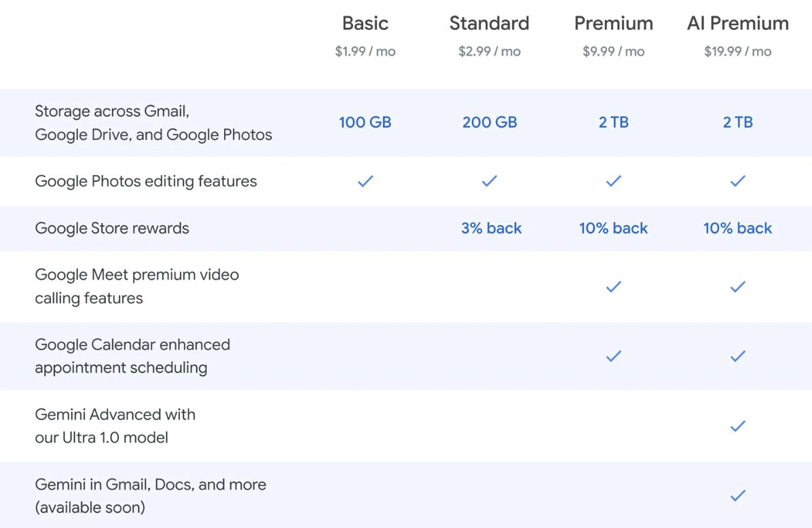Click the 200 GB storage value

pyautogui.click(x=490, y=122)
